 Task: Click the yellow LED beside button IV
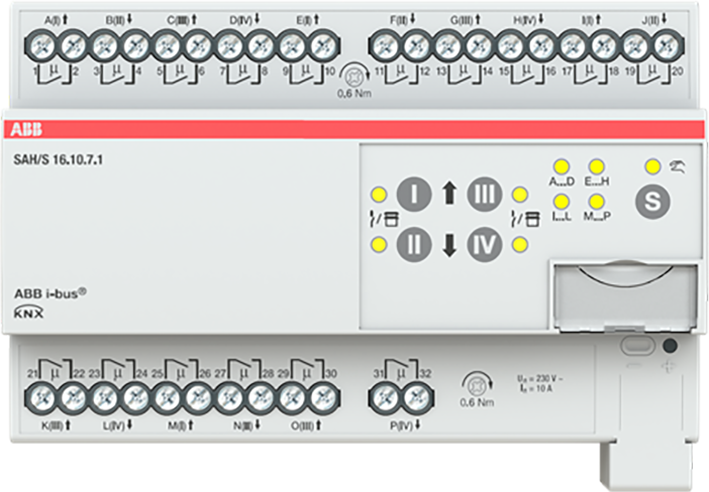pos(520,245)
